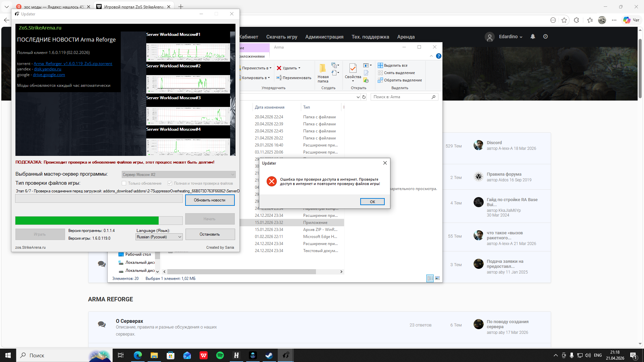
Task: Switch Explorer to large icons view
Action: click(x=437, y=278)
